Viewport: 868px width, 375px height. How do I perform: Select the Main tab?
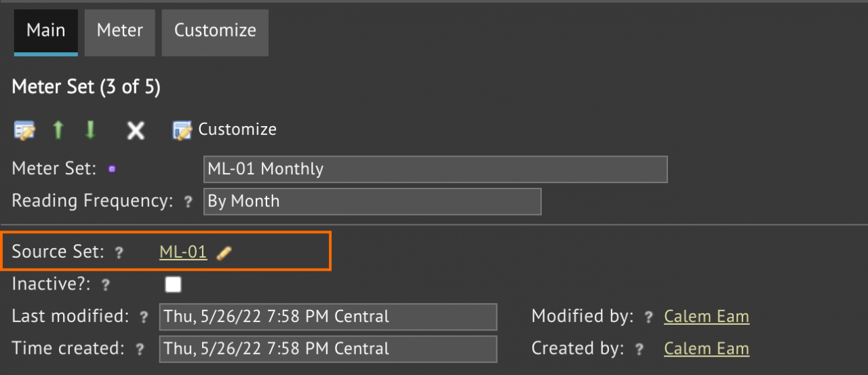pyautogui.click(x=46, y=31)
